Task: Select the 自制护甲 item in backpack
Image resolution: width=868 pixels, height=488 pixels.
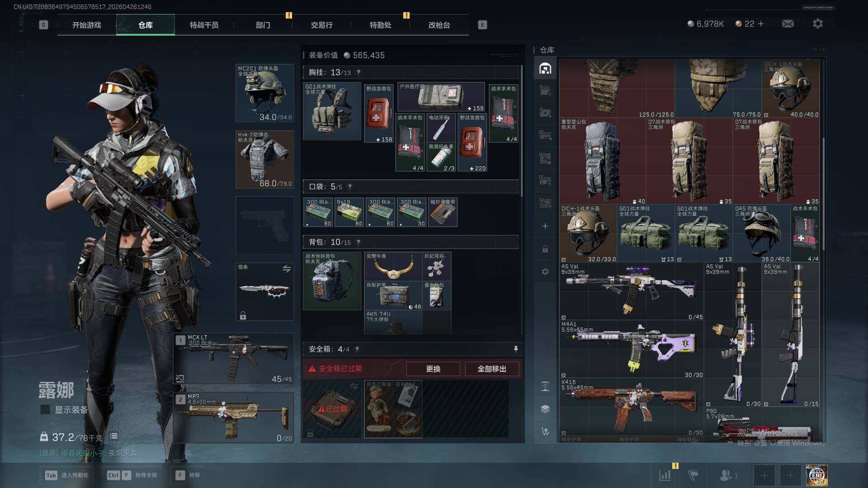Action: click(393, 296)
